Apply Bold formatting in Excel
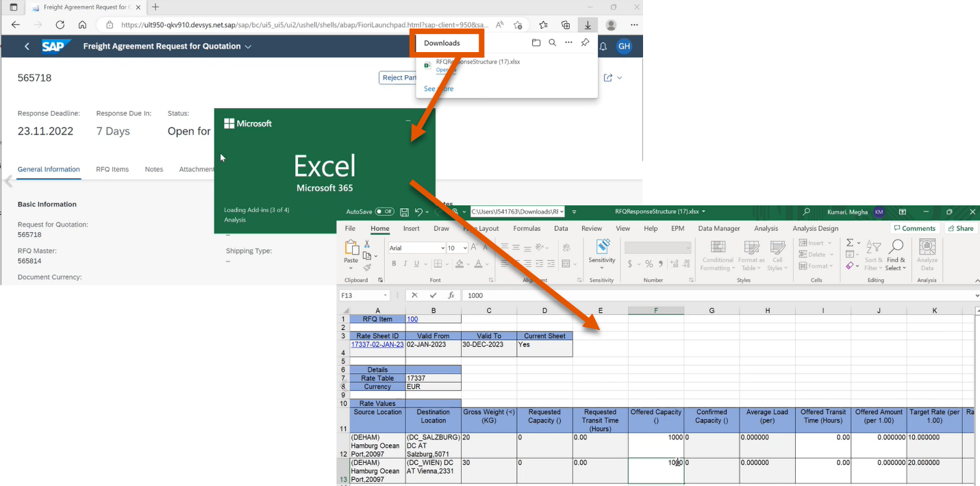The height and width of the screenshot is (486, 980). [x=394, y=264]
